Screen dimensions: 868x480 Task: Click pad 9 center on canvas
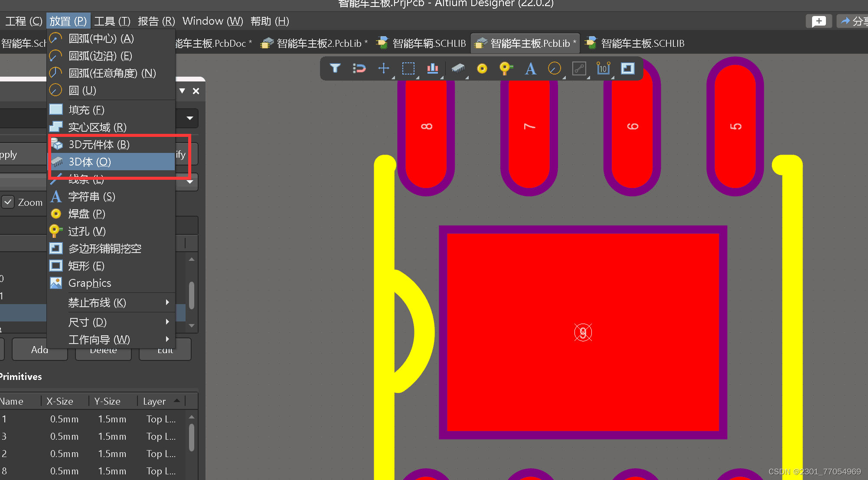[583, 332]
